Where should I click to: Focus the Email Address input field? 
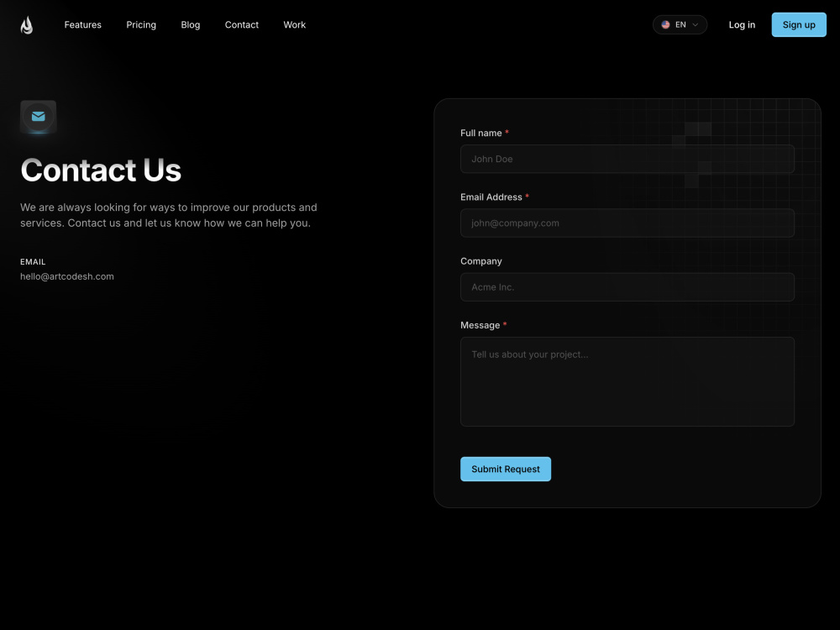(627, 223)
